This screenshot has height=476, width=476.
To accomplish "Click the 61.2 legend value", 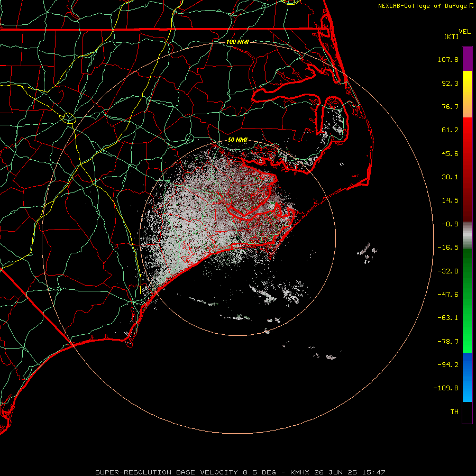I will tap(450, 130).
